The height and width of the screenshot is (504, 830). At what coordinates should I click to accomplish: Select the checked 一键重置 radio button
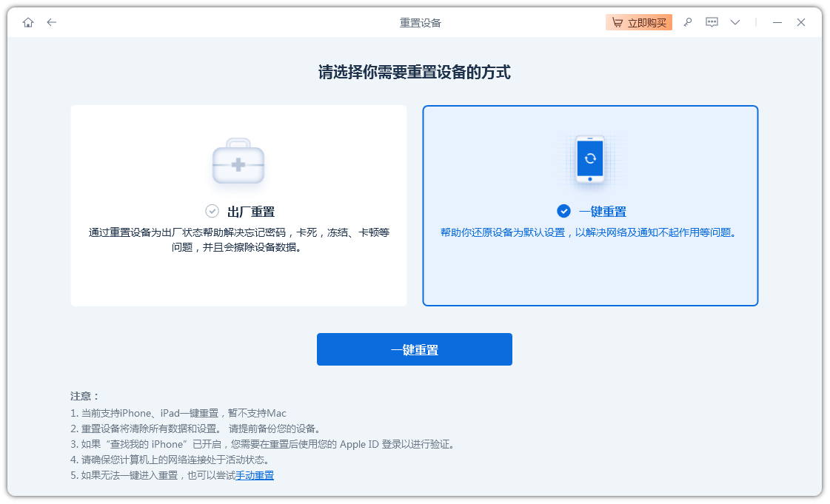click(563, 211)
